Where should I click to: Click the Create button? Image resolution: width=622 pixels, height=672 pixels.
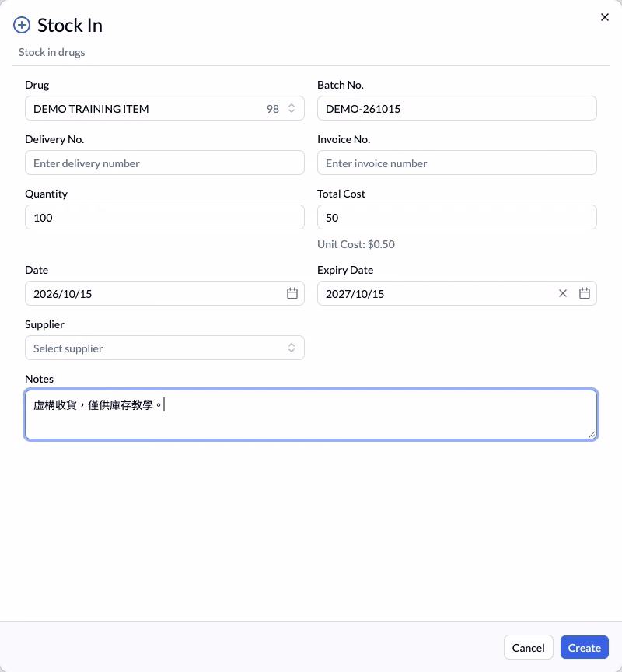(x=585, y=648)
